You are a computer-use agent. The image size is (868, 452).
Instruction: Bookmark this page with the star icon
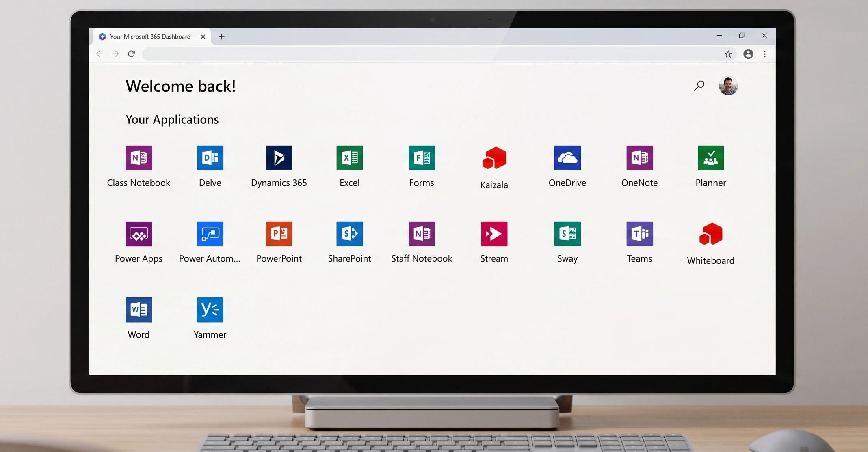(728, 54)
